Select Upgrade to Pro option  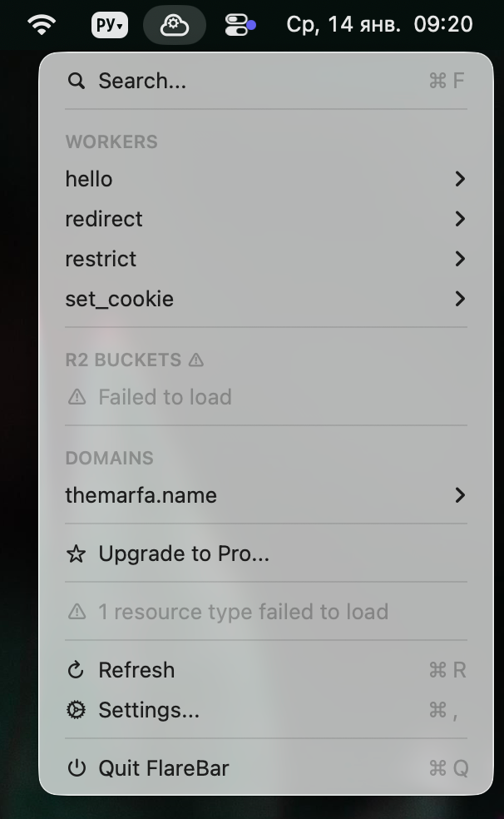pos(184,553)
